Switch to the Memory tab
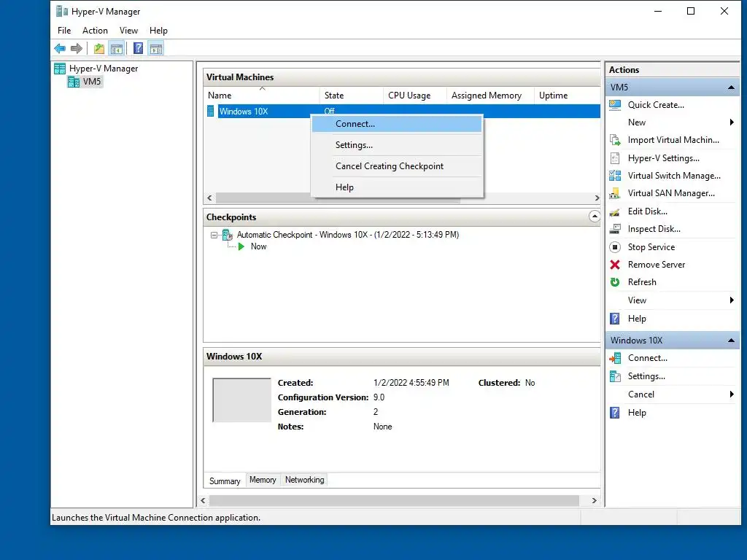Image resolution: width=747 pixels, height=560 pixels. pos(263,480)
